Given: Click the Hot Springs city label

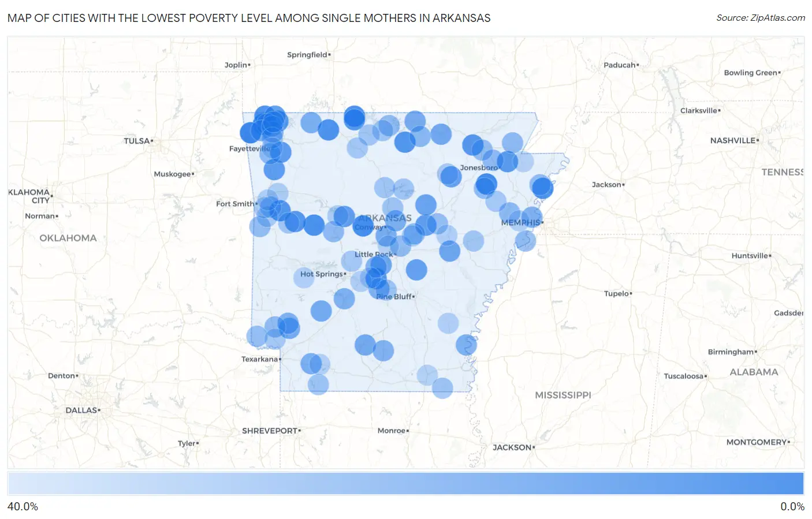Looking at the screenshot, I should pos(322,274).
